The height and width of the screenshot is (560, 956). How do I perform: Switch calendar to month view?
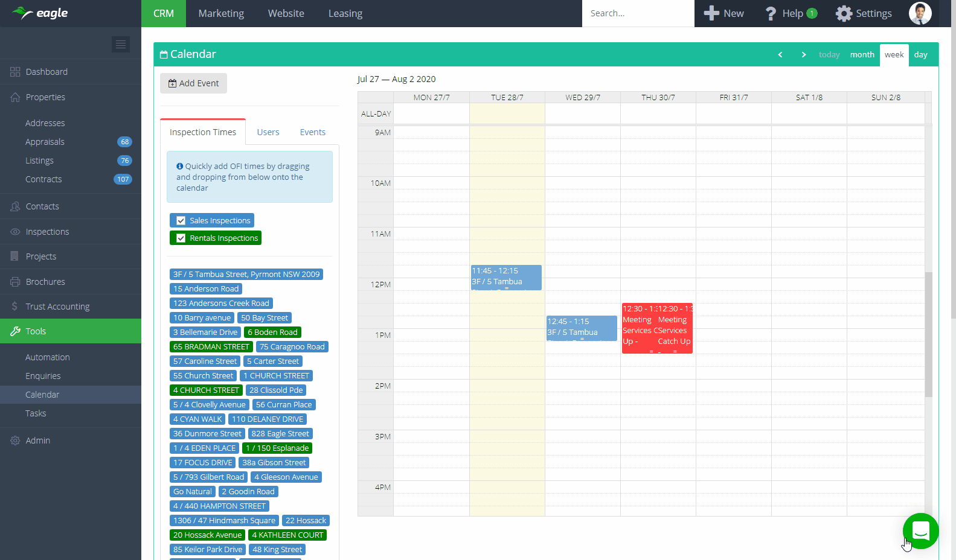tap(862, 55)
